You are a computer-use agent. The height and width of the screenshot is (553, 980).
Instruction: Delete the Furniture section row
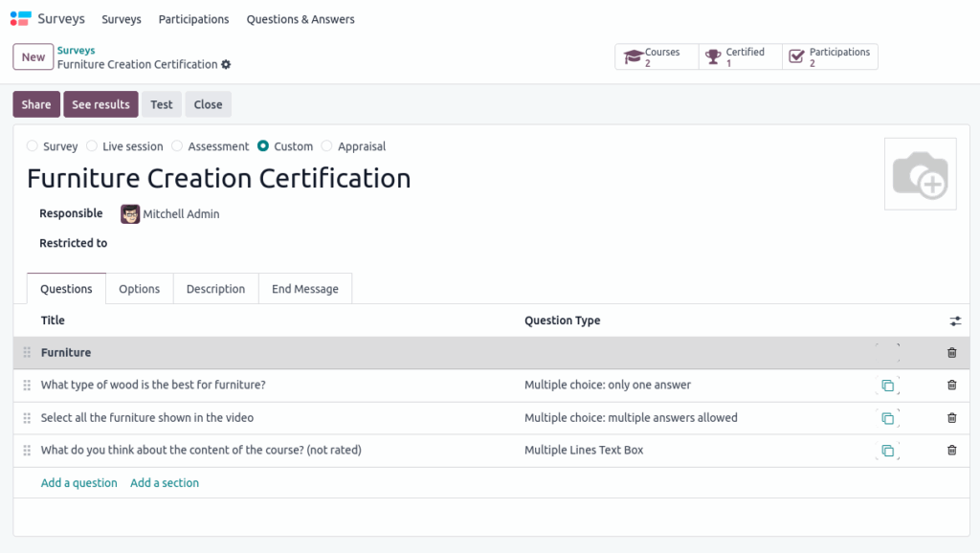pyautogui.click(x=952, y=353)
